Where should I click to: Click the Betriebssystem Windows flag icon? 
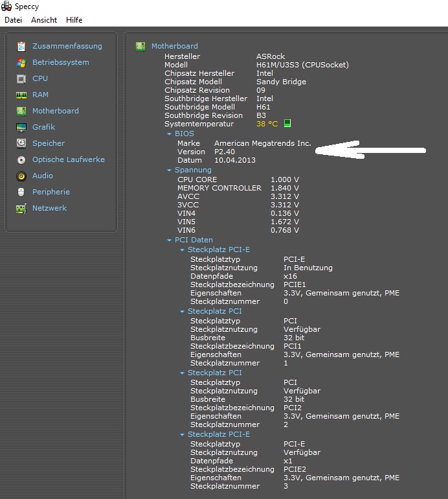[x=21, y=63]
